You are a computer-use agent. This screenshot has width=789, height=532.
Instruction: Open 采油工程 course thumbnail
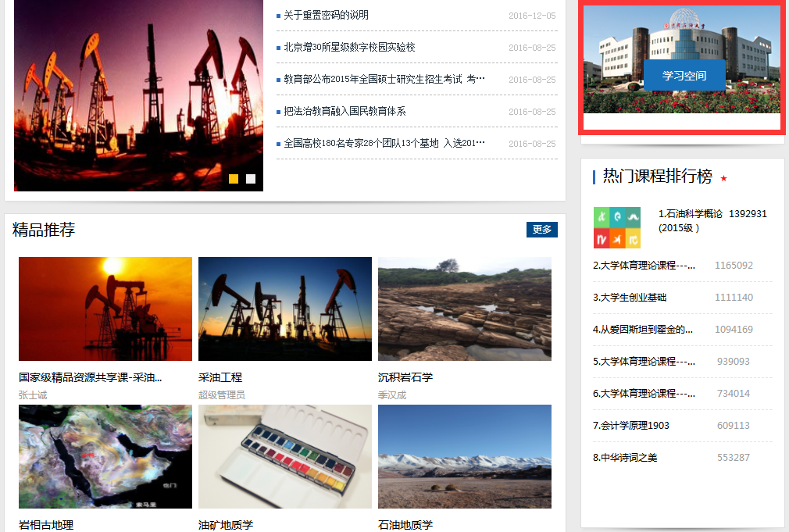[x=284, y=309]
